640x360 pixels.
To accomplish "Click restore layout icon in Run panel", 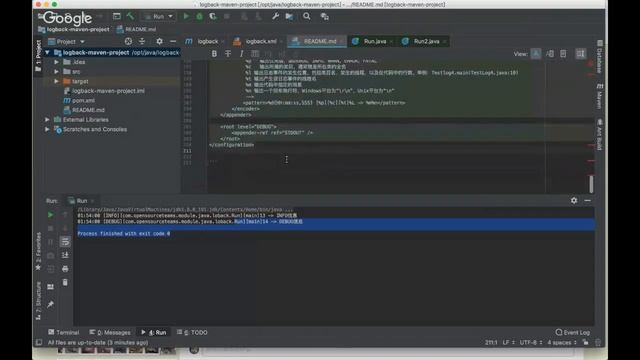I will point(51,287).
